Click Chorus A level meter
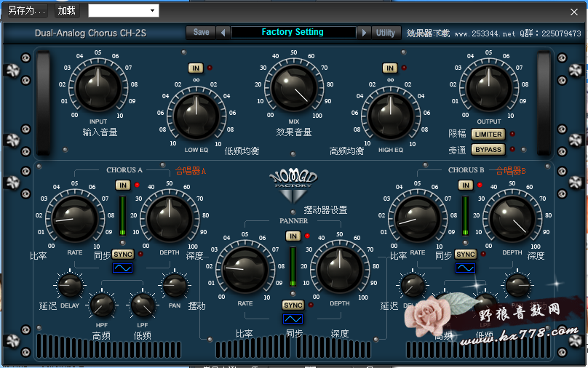 coord(123,215)
